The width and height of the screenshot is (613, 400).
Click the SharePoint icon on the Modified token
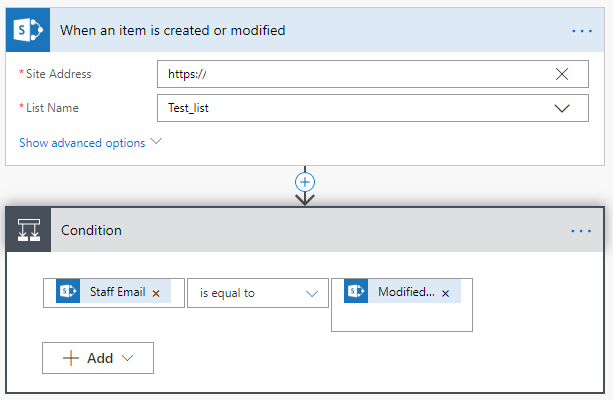click(358, 292)
